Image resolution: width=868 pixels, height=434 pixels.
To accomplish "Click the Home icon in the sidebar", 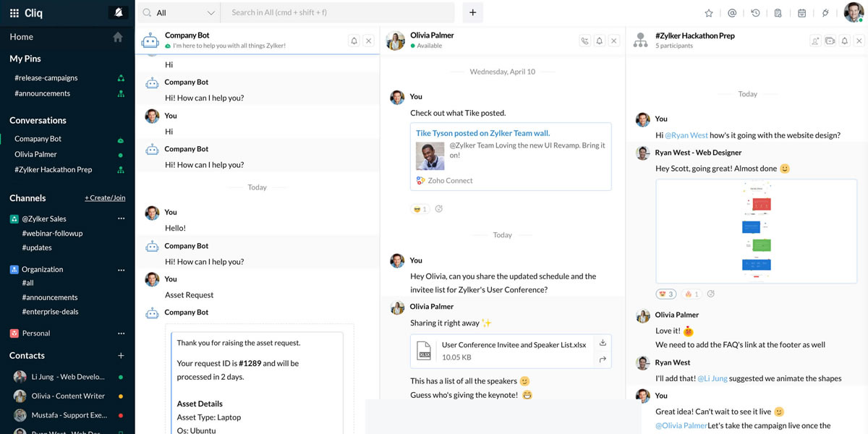I will coord(118,37).
